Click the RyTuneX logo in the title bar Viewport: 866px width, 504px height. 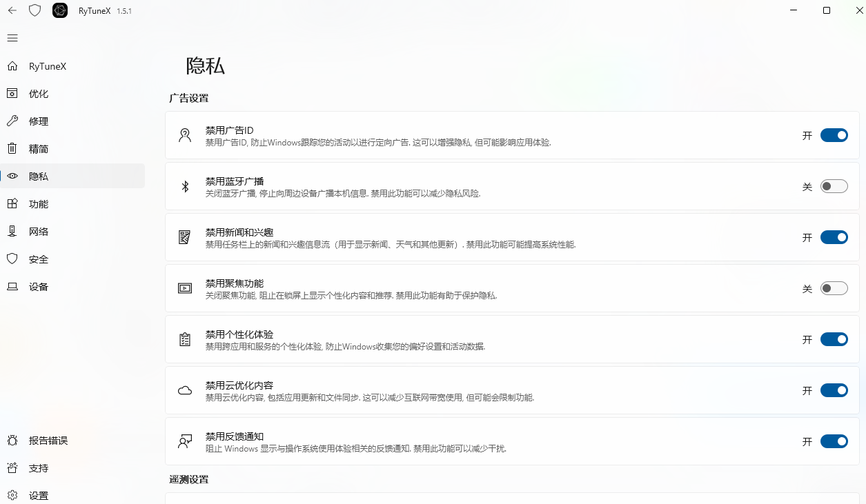(60, 10)
